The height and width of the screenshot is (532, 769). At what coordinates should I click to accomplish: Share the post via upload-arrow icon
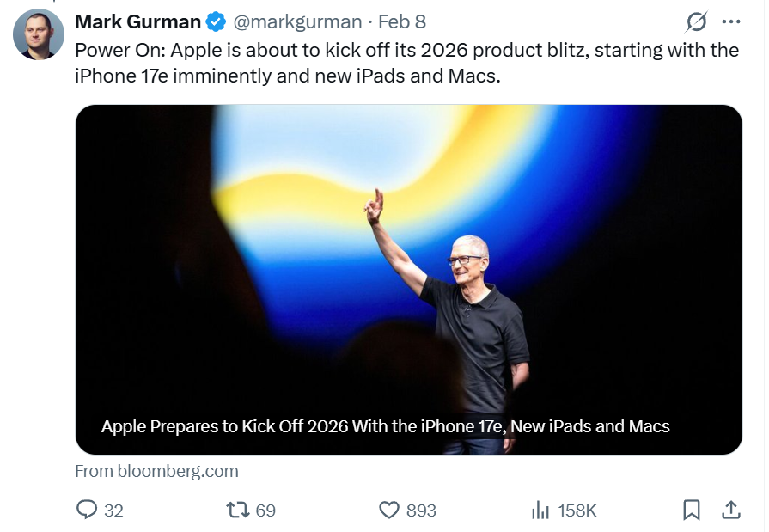coord(731,510)
